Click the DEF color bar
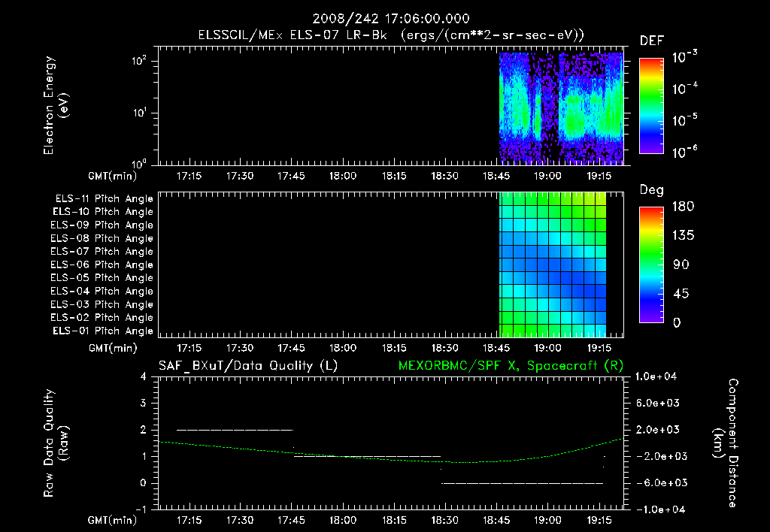This screenshot has height=532, width=770. click(x=651, y=106)
